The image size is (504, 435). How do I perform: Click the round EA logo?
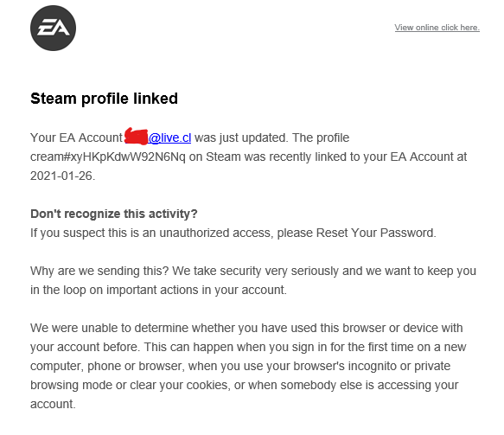pos(53,28)
